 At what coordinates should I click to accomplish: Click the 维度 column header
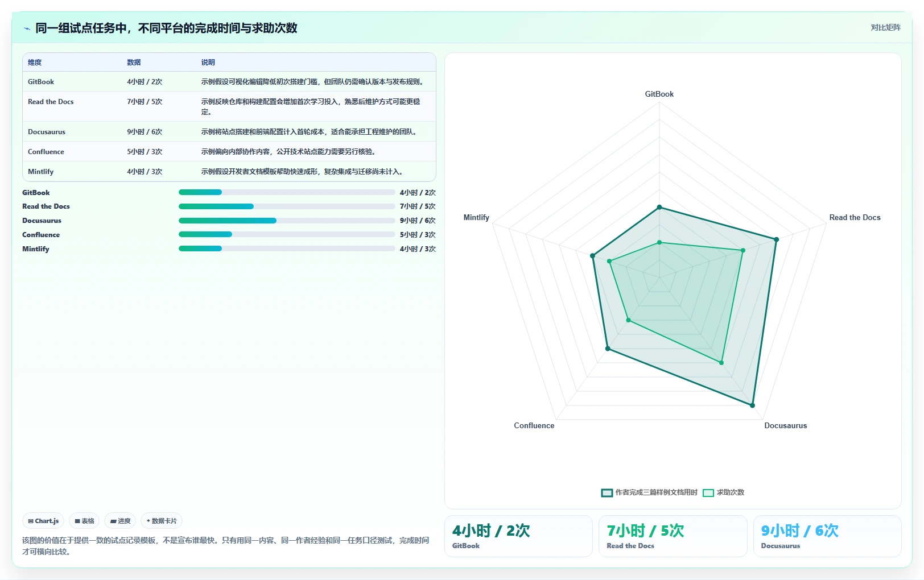click(x=35, y=63)
